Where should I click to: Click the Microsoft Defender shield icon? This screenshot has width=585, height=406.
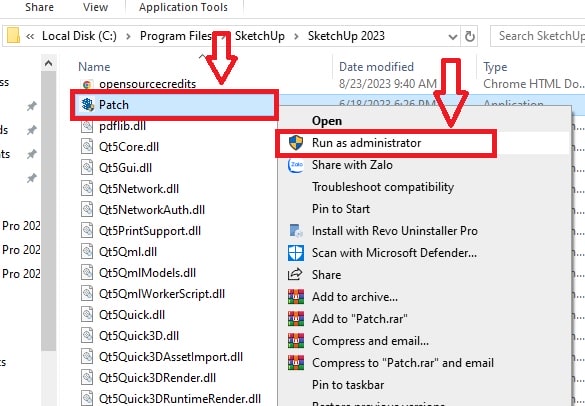point(296,253)
